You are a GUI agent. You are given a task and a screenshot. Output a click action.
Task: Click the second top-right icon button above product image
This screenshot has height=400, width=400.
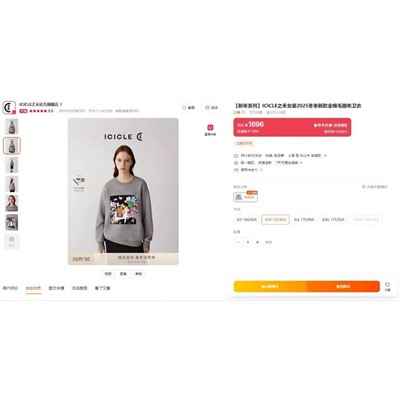point(212,108)
